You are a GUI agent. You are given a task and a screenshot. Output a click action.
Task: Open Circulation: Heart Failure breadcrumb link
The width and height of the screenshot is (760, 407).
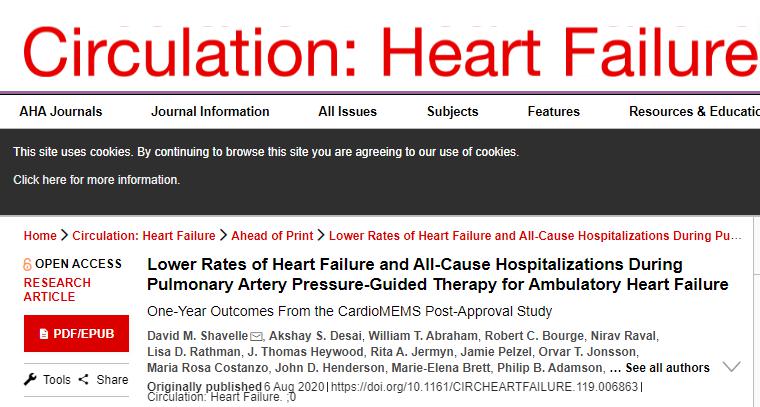(143, 236)
